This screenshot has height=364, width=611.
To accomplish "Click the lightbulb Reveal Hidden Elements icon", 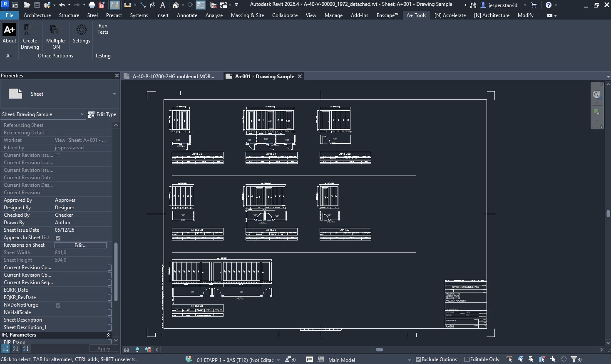I will [x=137, y=350].
